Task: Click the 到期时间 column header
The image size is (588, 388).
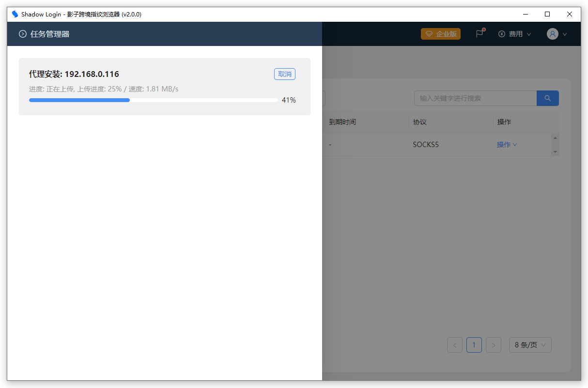Action: pos(342,122)
